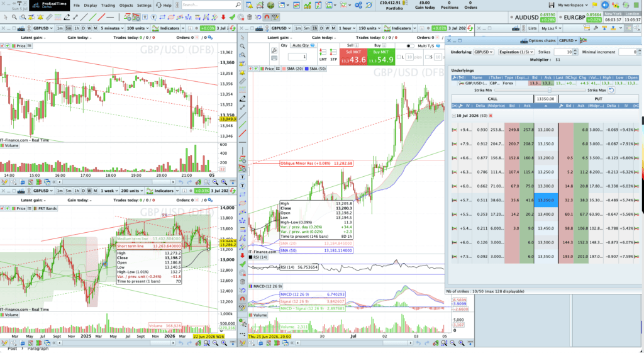Toggle the Multi T/S switch
The height and width of the screenshot is (353, 644).
point(410,45)
